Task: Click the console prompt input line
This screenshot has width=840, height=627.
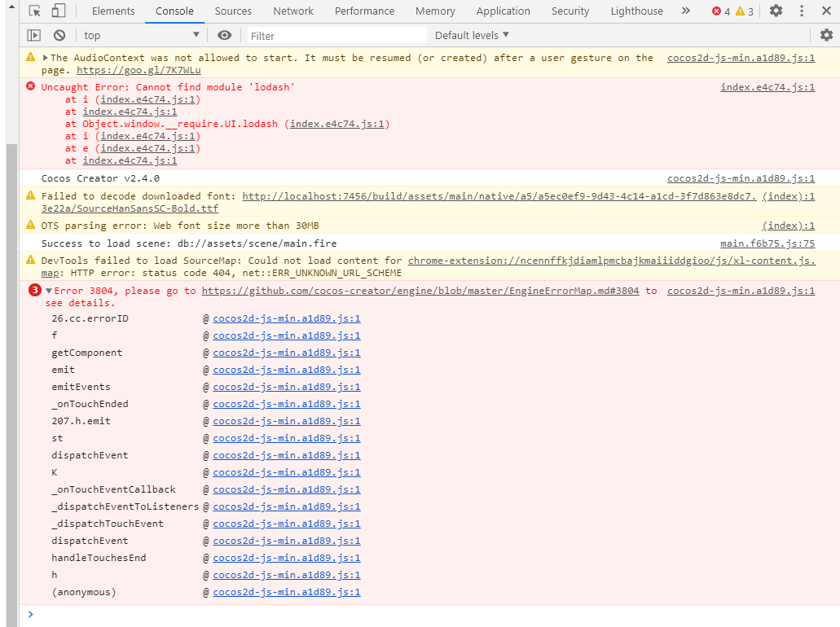Action: pyautogui.click(x=429, y=614)
